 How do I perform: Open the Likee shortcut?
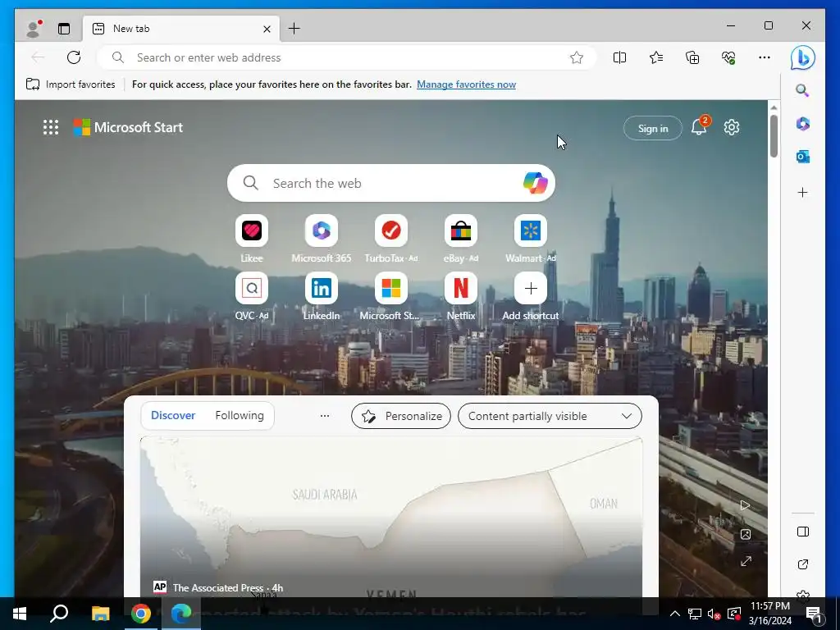[x=252, y=239]
